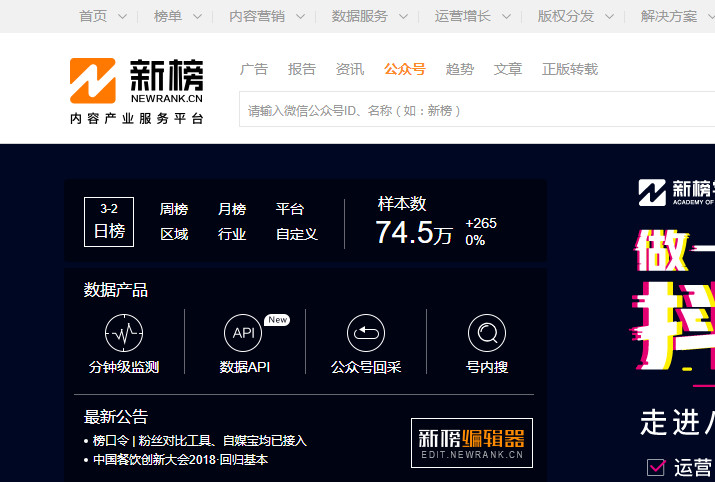Open the 周榜 ranking link
715x482 pixels.
point(174,209)
